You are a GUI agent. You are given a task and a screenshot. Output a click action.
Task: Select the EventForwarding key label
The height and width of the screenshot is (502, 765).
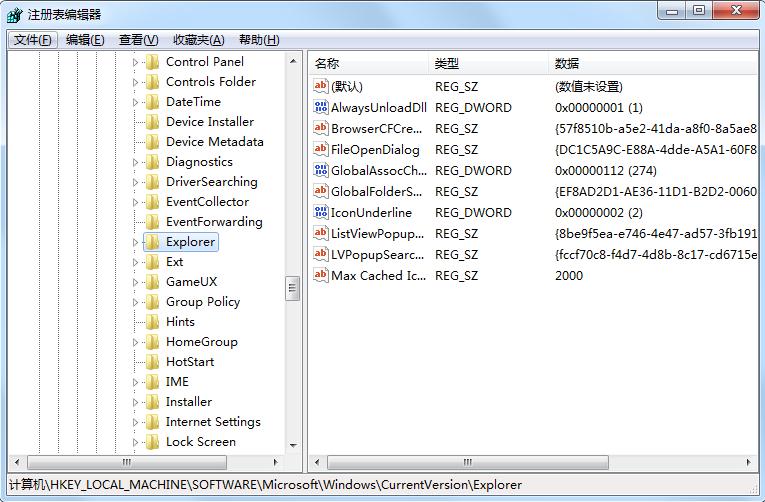(x=214, y=222)
